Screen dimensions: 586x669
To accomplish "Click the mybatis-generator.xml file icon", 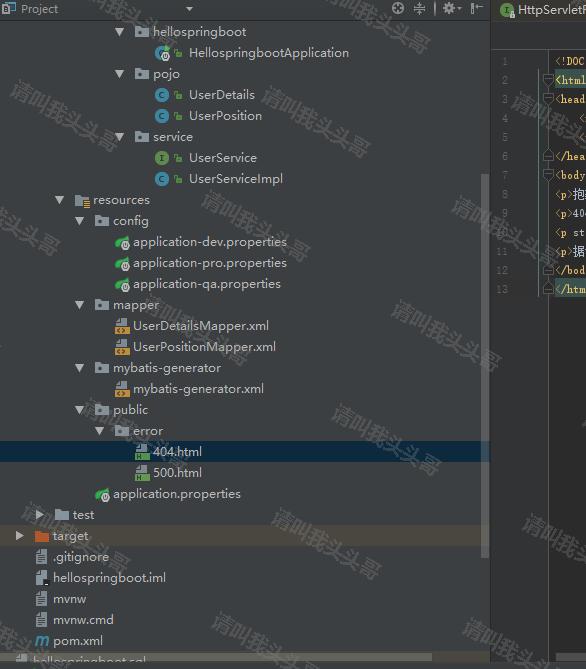I will tap(122, 389).
